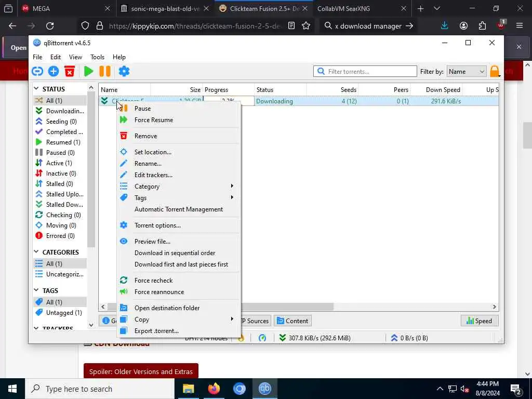Select Paused (0) status filter
This screenshot has width=532, height=399.
pyautogui.click(x=60, y=153)
